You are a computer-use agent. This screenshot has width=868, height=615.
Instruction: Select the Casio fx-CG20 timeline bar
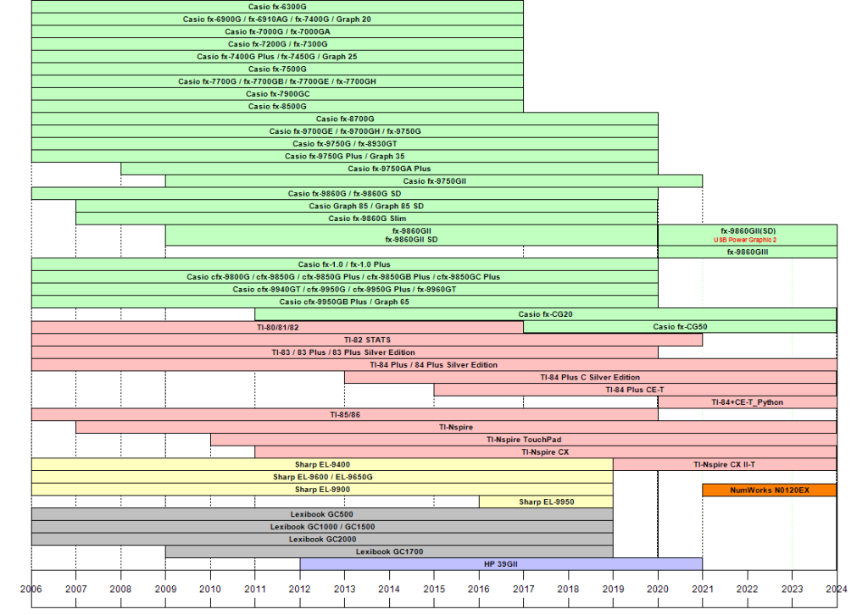coord(546,314)
